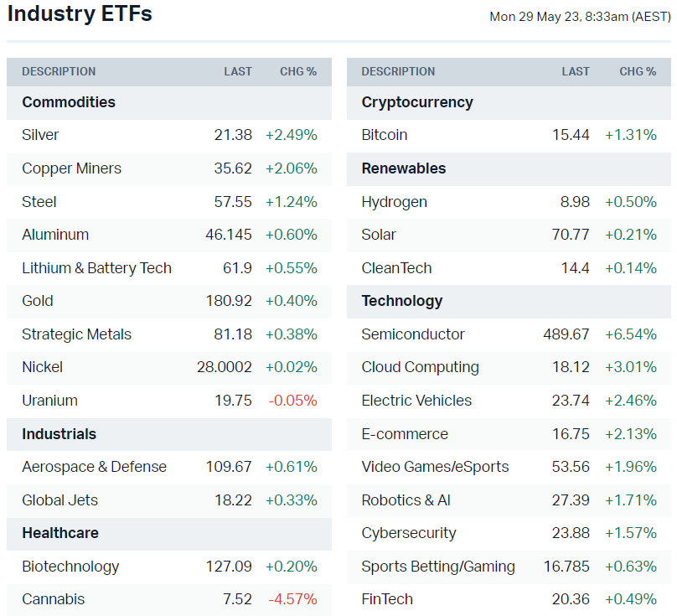Sort right table by LAST header
This screenshot has height=616, width=677.
576,71
